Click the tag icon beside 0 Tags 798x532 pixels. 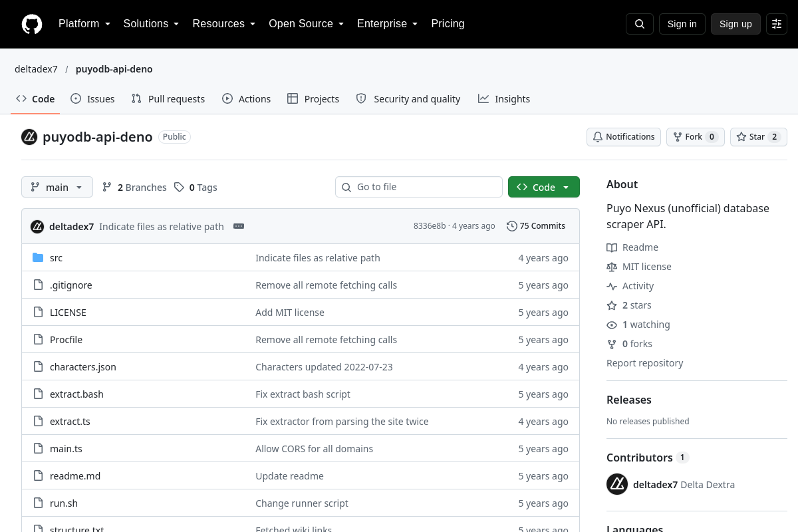179,188
